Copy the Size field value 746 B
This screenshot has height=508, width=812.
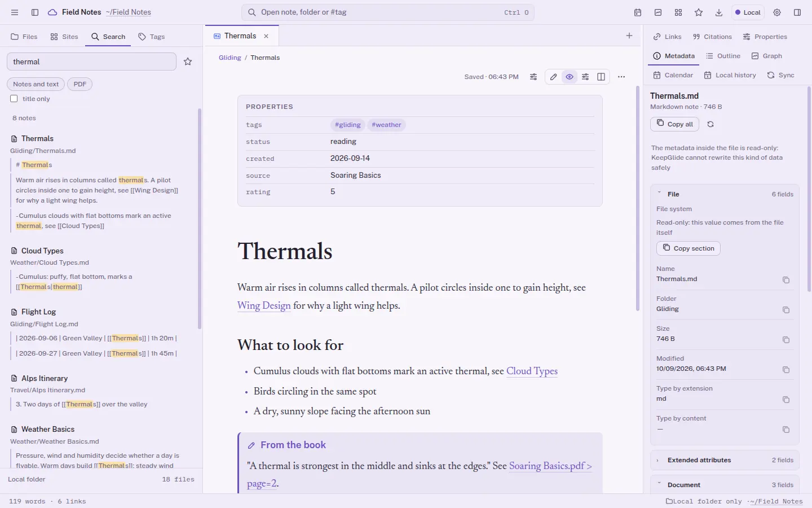(786, 340)
